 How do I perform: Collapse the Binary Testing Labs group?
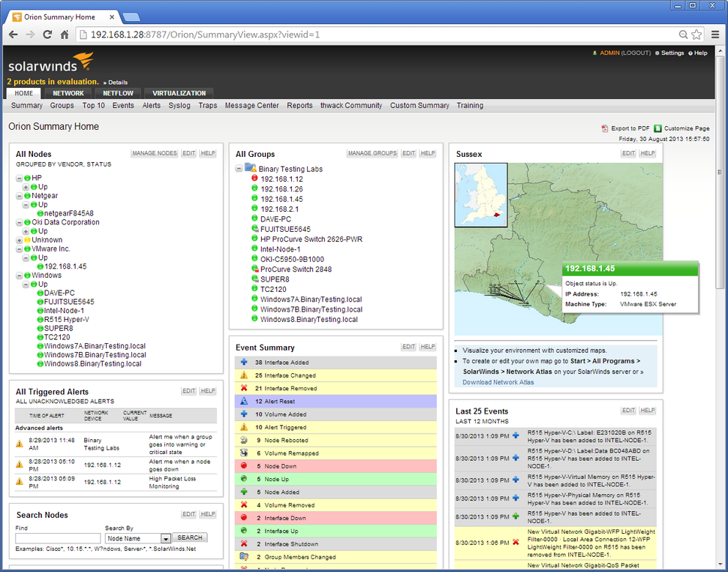(x=238, y=169)
